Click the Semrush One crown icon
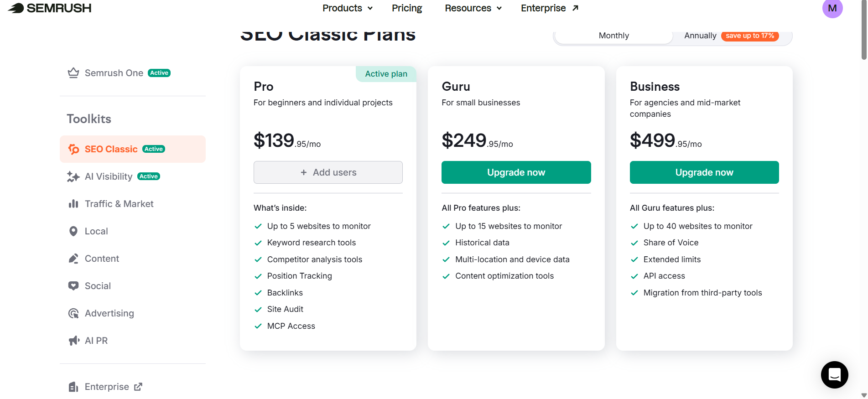This screenshot has width=868, height=399. 73,73
